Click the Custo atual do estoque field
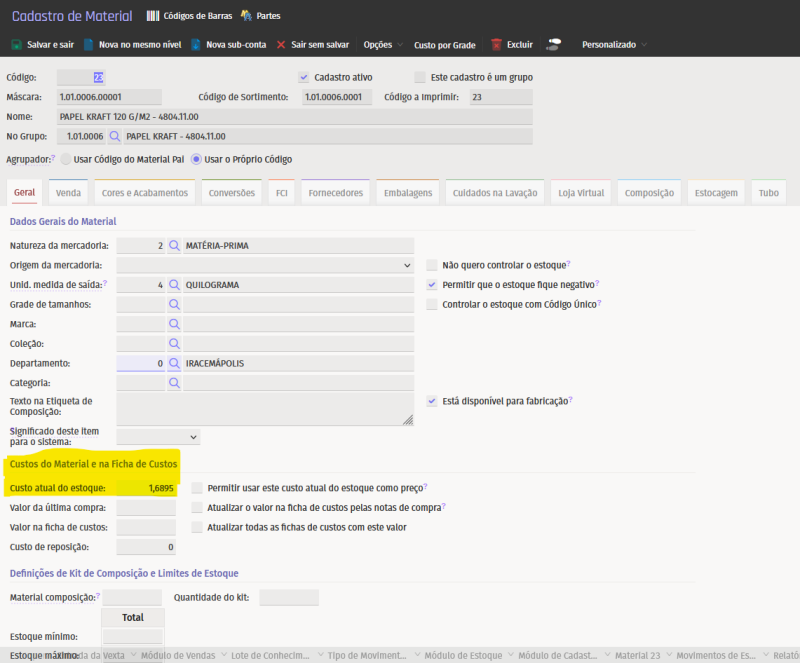This screenshot has height=663, width=800. (146, 488)
